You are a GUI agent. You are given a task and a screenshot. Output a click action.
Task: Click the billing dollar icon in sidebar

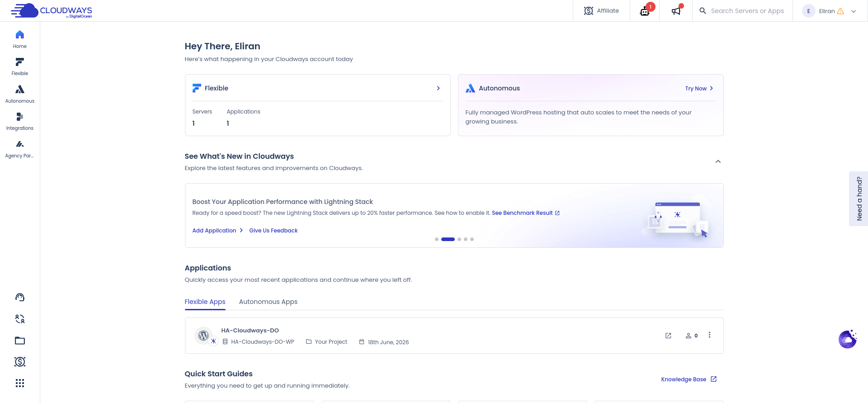coord(20,362)
